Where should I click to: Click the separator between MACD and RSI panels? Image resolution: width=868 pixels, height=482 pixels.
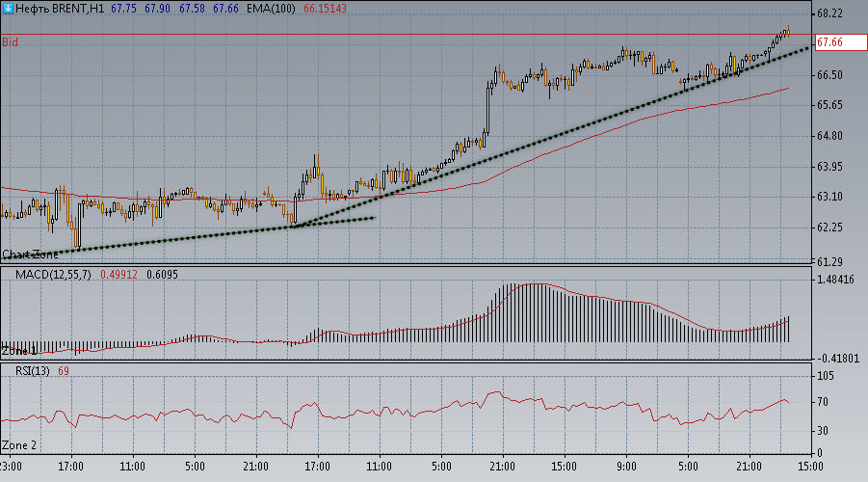pyautogui.click(x=405, y=361)
